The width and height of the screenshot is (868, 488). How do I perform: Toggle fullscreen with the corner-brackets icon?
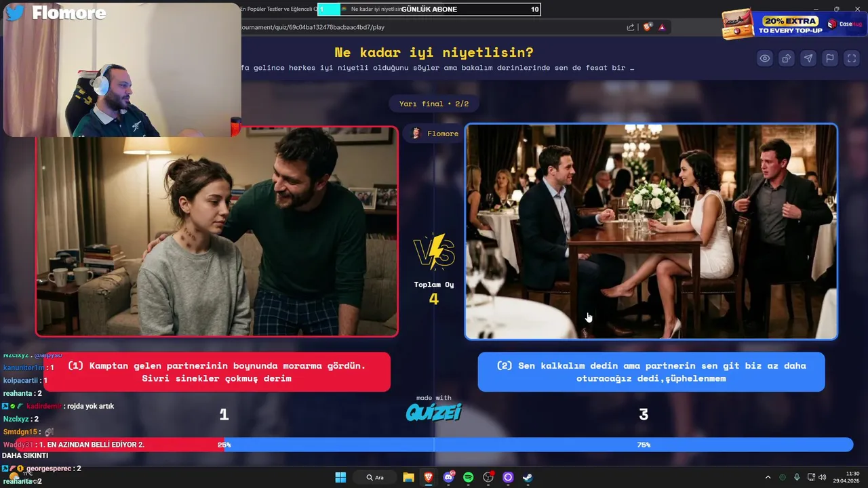point(852,58)
